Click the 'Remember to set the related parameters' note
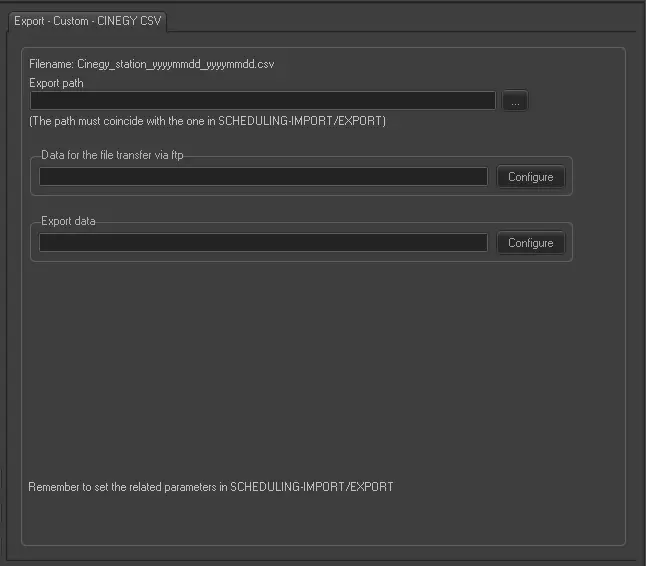Image resolution: width=646 pixels, height=566 pixels. (211, 487)
